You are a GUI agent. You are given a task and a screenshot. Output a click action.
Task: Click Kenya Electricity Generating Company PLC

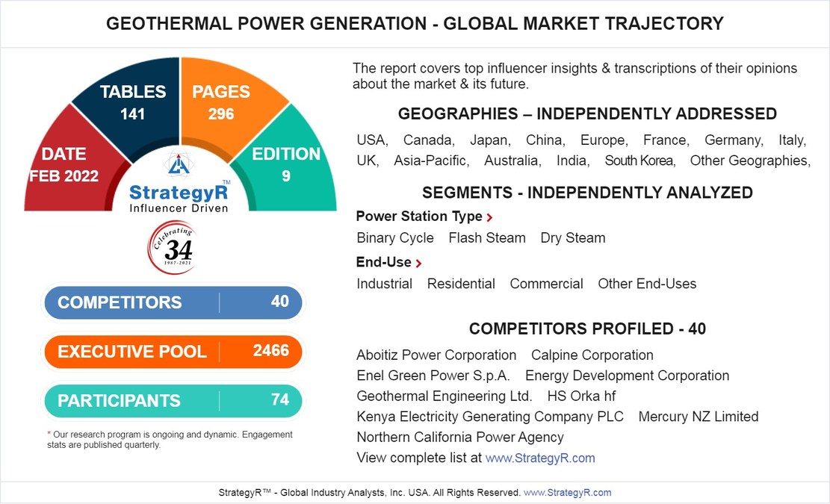coord(490,417)
